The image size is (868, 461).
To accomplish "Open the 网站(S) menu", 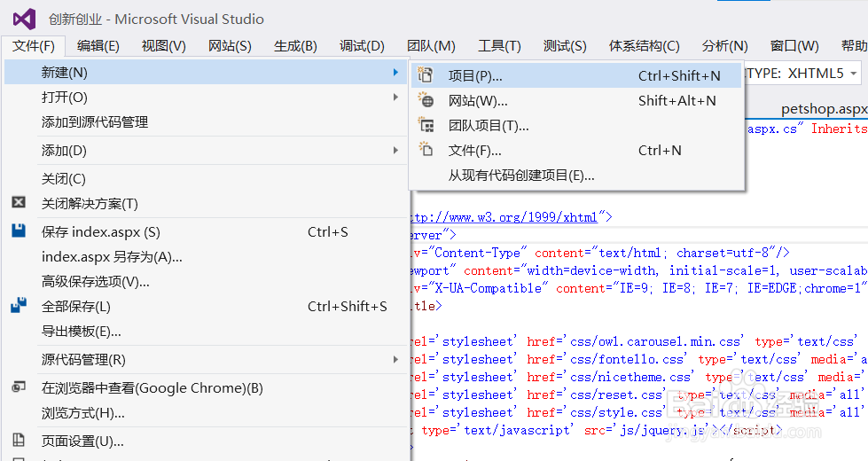I will point(230,46).
